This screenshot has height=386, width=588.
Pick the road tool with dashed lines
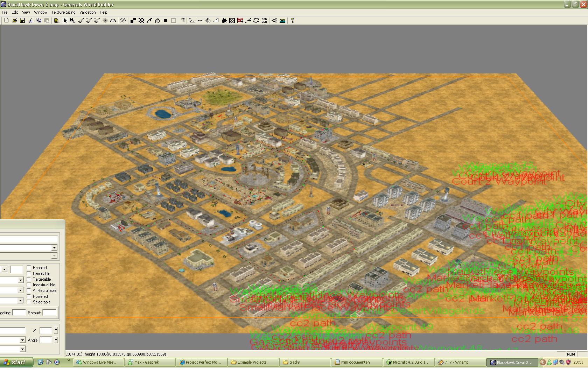200,21
